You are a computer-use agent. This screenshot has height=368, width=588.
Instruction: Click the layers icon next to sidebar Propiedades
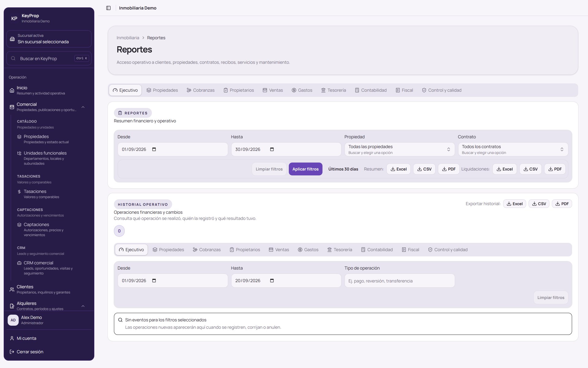coord(19,136)
